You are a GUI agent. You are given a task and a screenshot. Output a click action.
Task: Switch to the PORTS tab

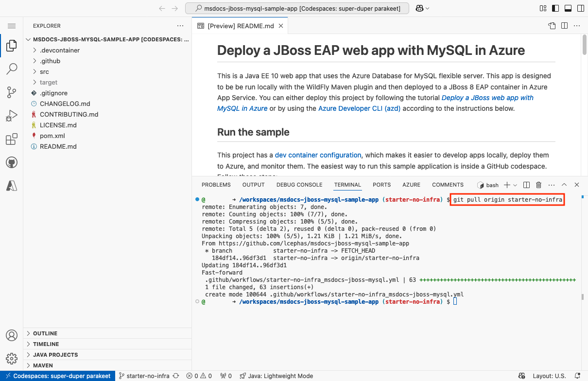click(381, 185)
